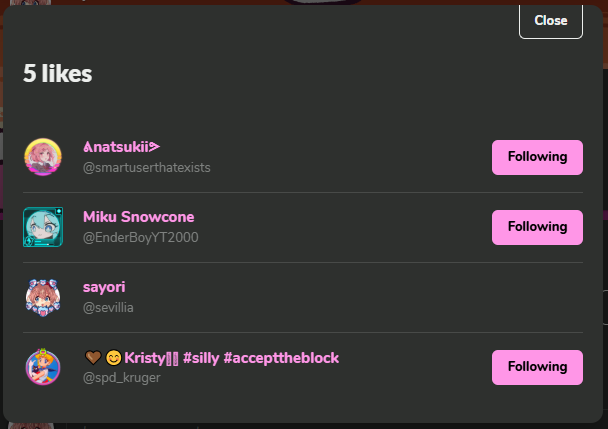This screenshot has width=608, height=429.
Task: Click the brown heart emoji in Kristy's name
Action: point(93,358)
